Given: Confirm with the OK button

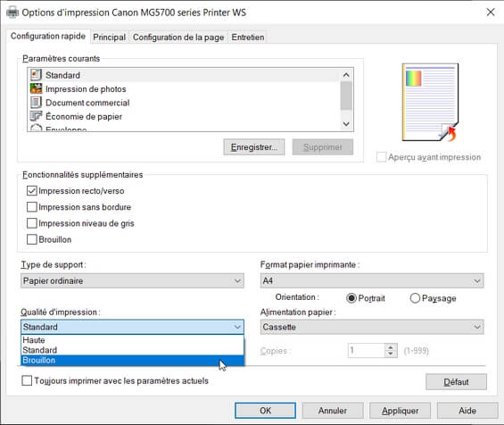Looking at the screenshot, I should coord(265,411).
